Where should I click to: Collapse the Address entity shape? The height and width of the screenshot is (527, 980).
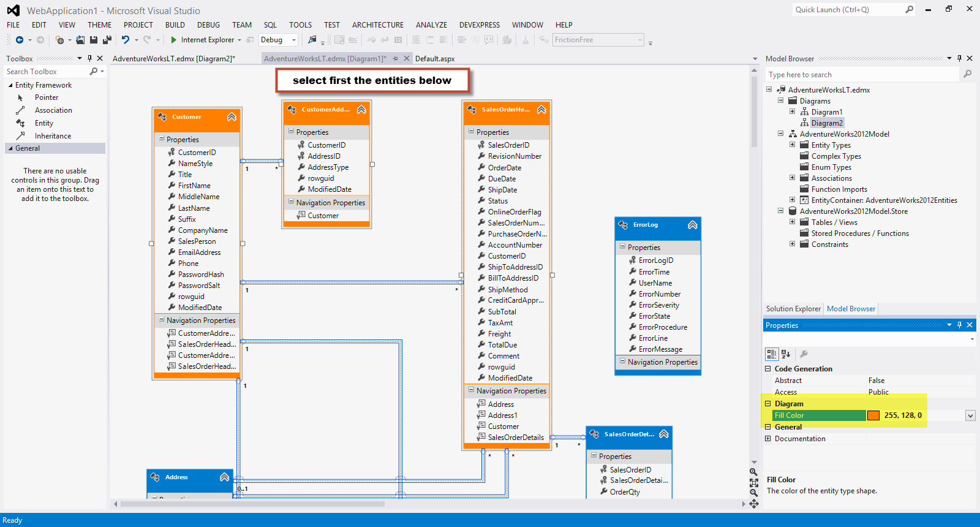[x=224, y=477]
